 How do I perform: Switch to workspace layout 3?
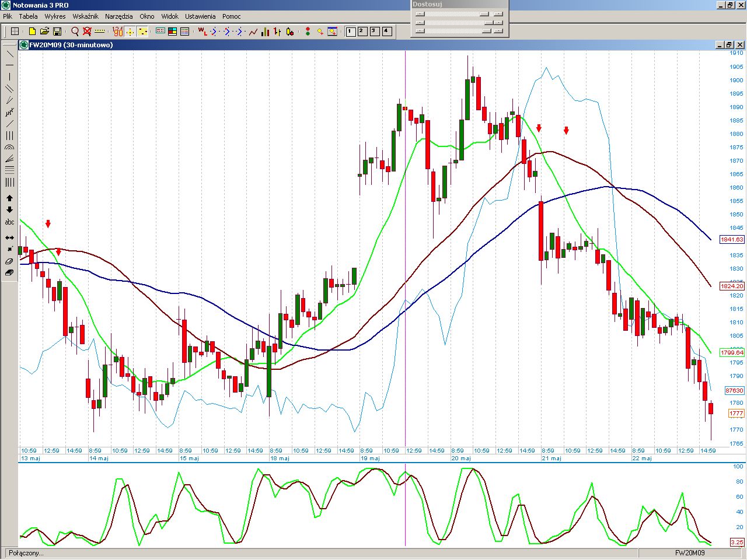tap(375, 32)
